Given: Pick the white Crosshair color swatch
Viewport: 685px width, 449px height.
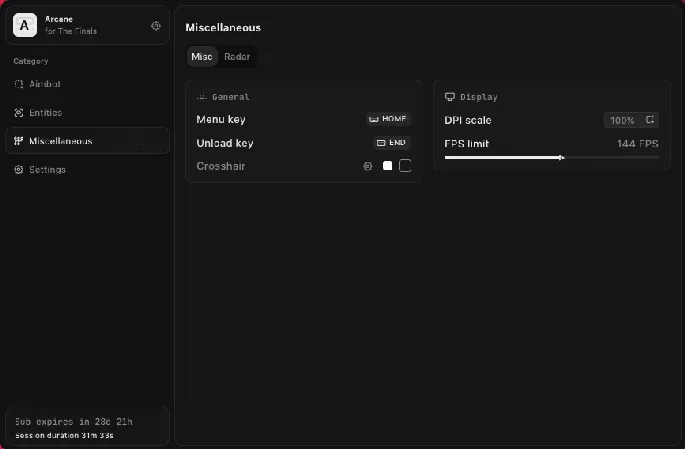Looking at the screenshot, I should [x=388, y=166].
